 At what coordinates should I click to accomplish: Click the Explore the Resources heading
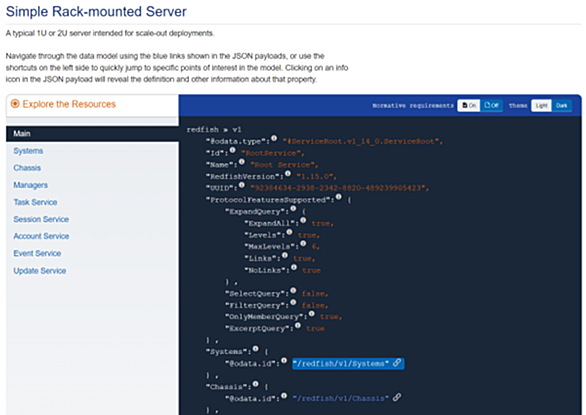pyautogui.click(x=69, y=104)
